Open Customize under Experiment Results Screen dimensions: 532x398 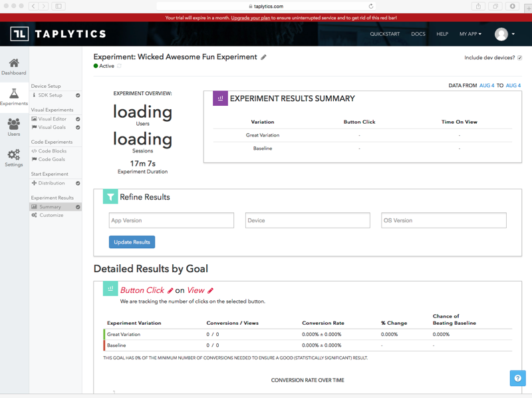[x=51, y=215]
